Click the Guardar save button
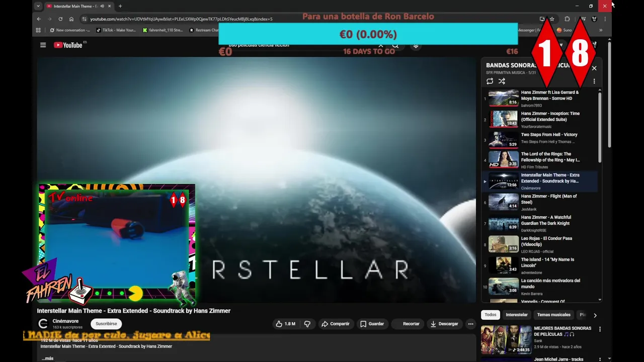This screenshot has width=644, height=362. click(x=372, y=324)
